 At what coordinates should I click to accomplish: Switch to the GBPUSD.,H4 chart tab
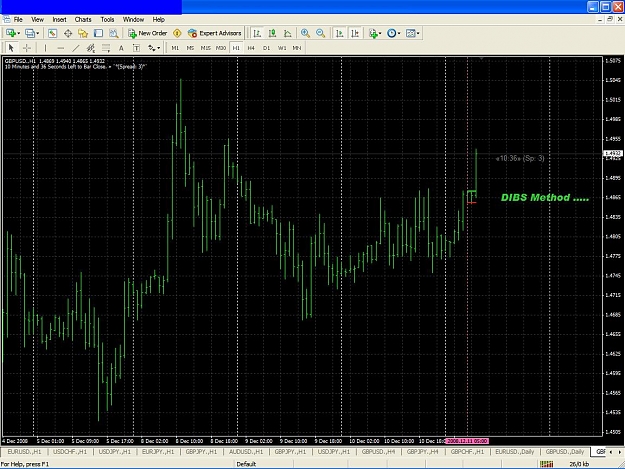pyautogui.click(x=378, y=451)
